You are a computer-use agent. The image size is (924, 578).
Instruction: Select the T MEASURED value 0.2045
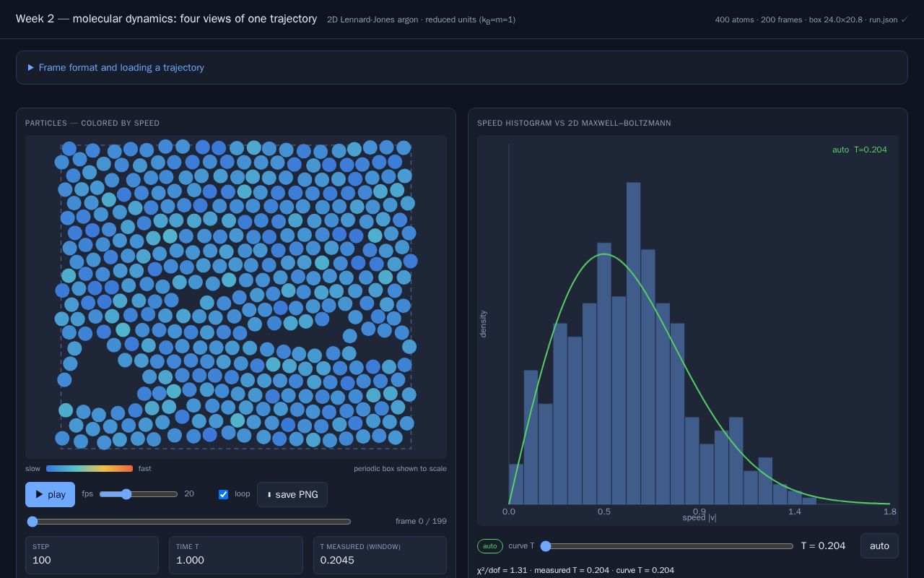[337, 560]
